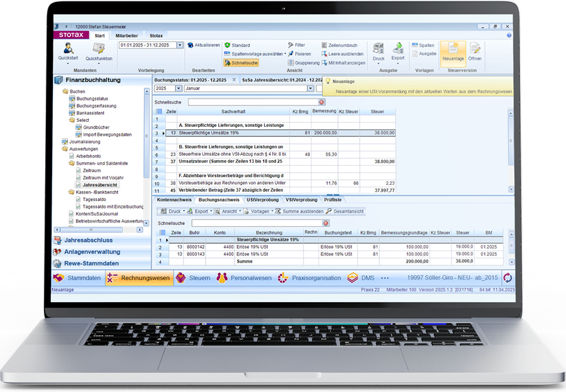Screen dimensions: 566x392
Task: Toggle the Schnellsuche button
Action: coord(241,63)
